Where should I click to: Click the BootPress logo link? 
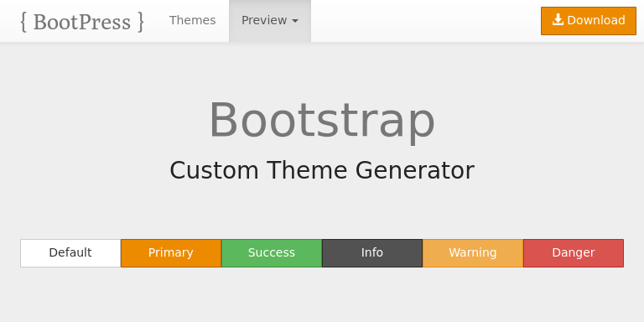coord(82,21)
